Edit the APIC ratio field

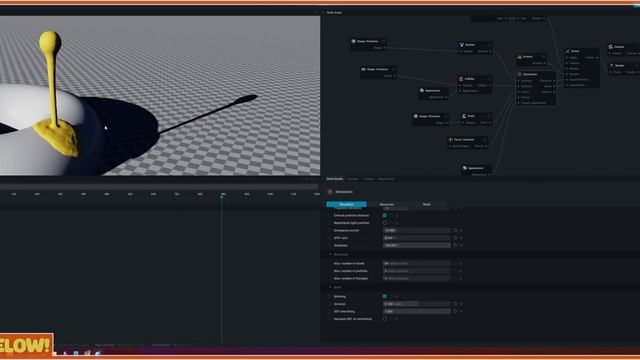pos(417,238)
